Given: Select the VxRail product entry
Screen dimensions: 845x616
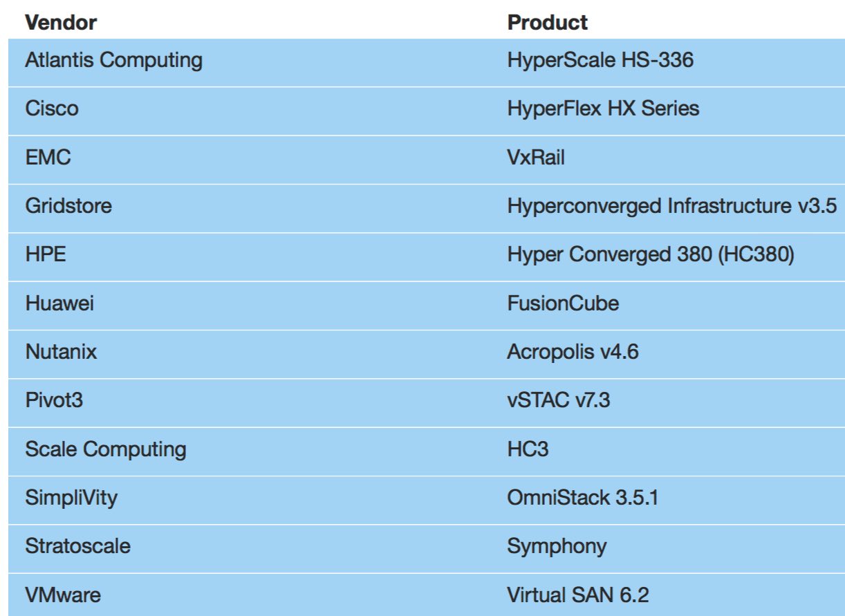Looking at the screenshot, I should [536, 158].
